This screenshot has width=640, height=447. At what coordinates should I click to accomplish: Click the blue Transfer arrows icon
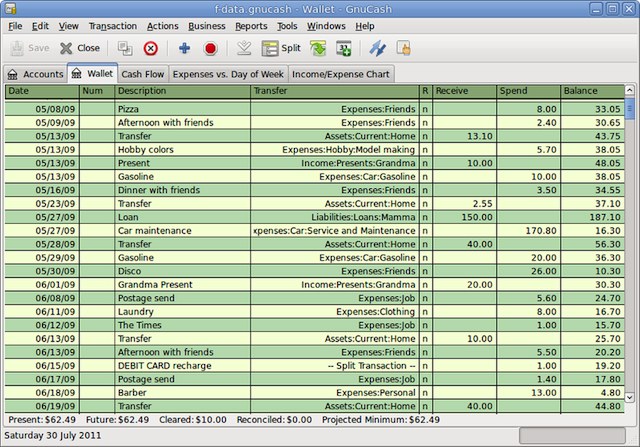[x=378, y=48]
